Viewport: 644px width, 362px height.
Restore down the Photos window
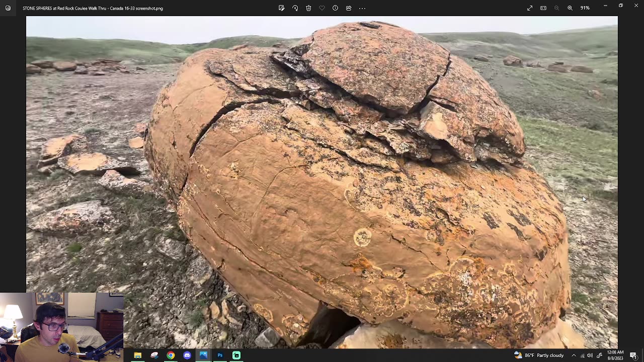pyautogui.click(x=621, y=6)
